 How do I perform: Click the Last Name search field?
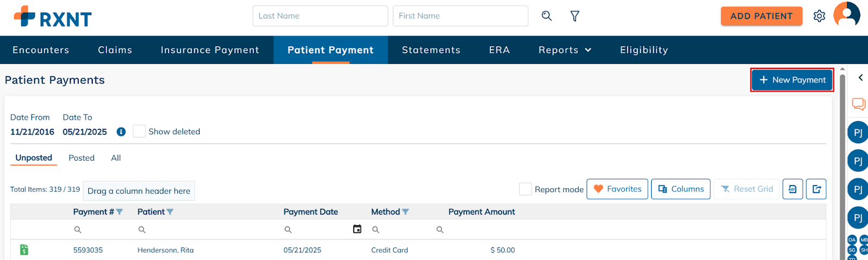(x=320, y=16)
